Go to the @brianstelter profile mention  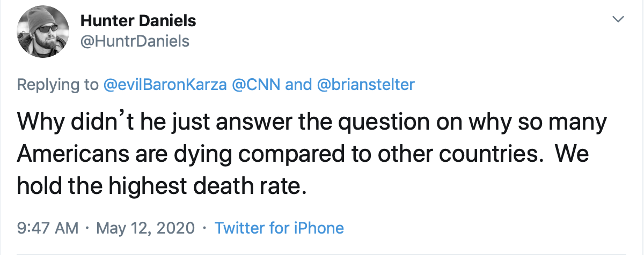pos(367,85)
